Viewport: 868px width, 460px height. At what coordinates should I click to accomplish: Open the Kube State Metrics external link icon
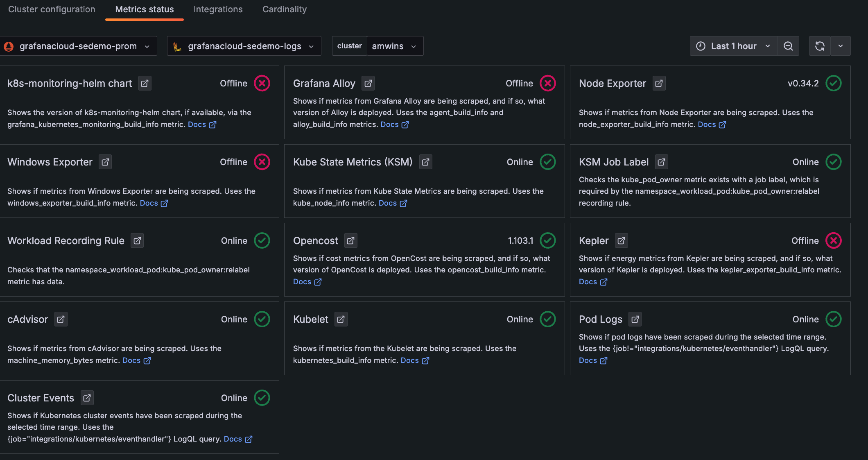click(425, 162)
